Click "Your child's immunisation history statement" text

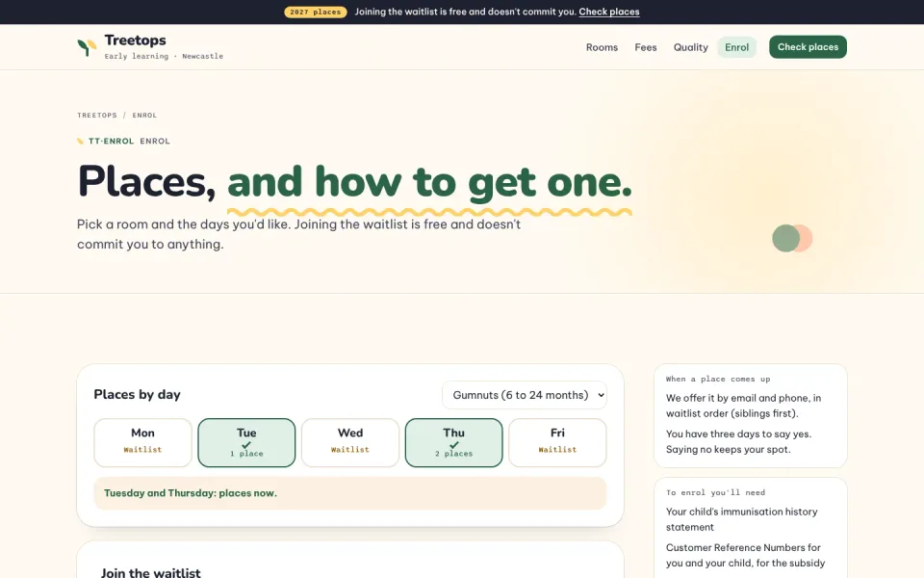click(741, 519)
